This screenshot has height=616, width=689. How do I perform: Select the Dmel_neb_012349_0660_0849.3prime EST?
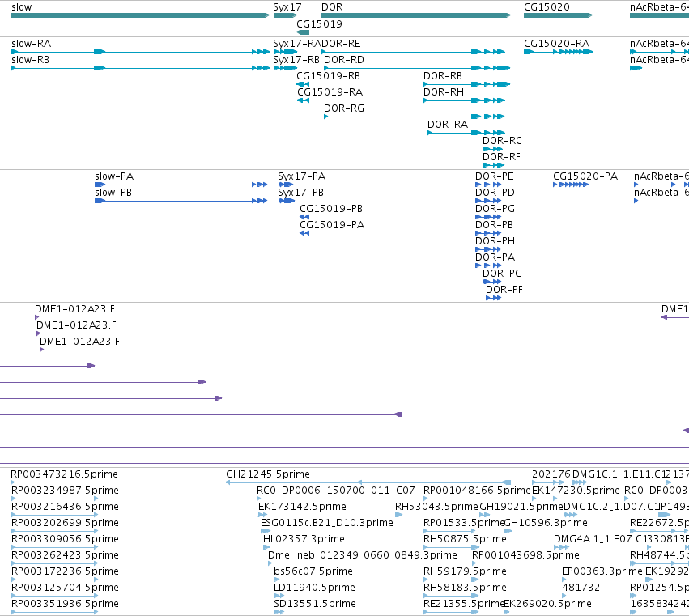[270, 563]
